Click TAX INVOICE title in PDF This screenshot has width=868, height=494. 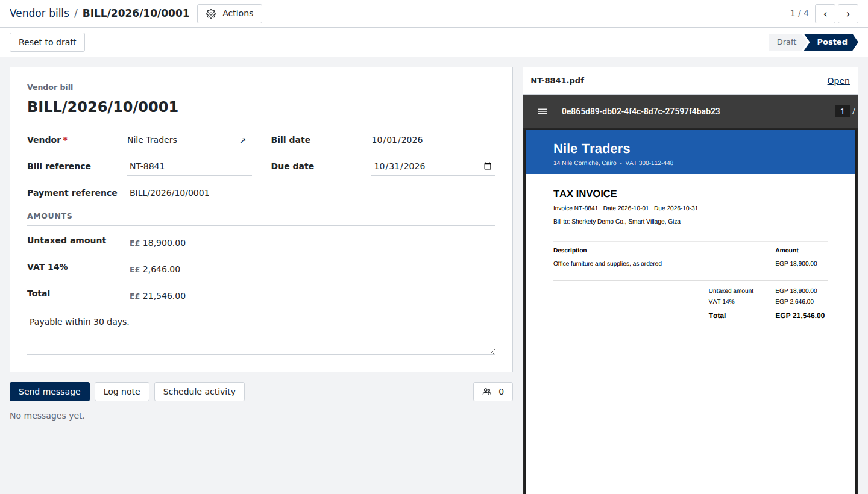click(x=585, y=194)
